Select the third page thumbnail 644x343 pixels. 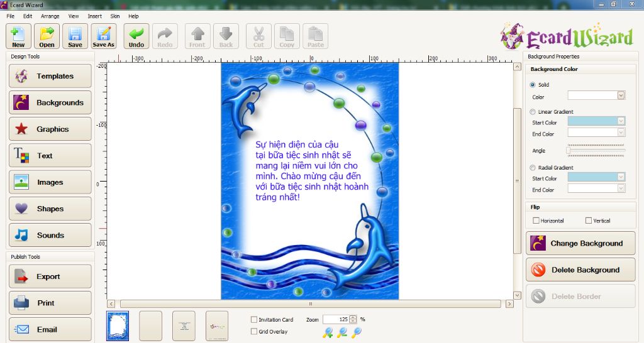(184, 326)
